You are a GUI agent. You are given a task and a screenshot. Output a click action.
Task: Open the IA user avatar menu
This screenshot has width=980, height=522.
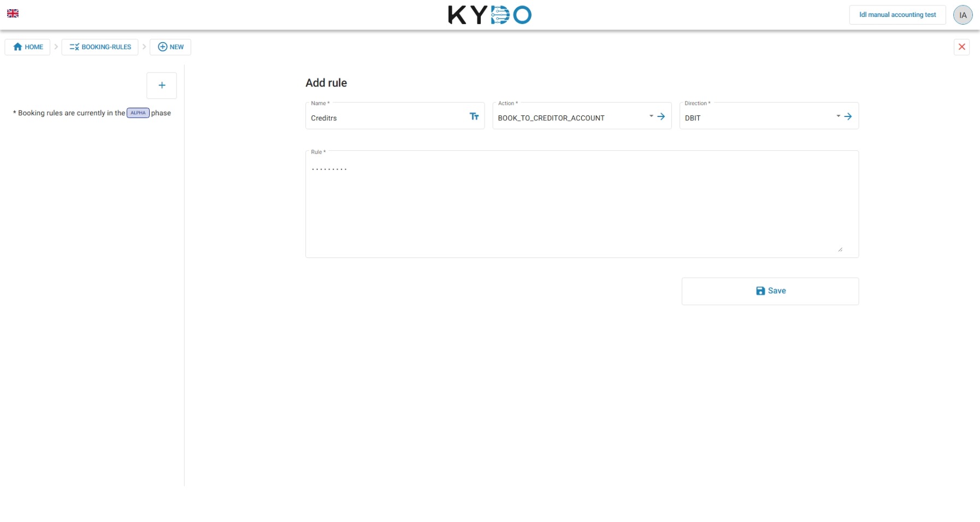963,15
